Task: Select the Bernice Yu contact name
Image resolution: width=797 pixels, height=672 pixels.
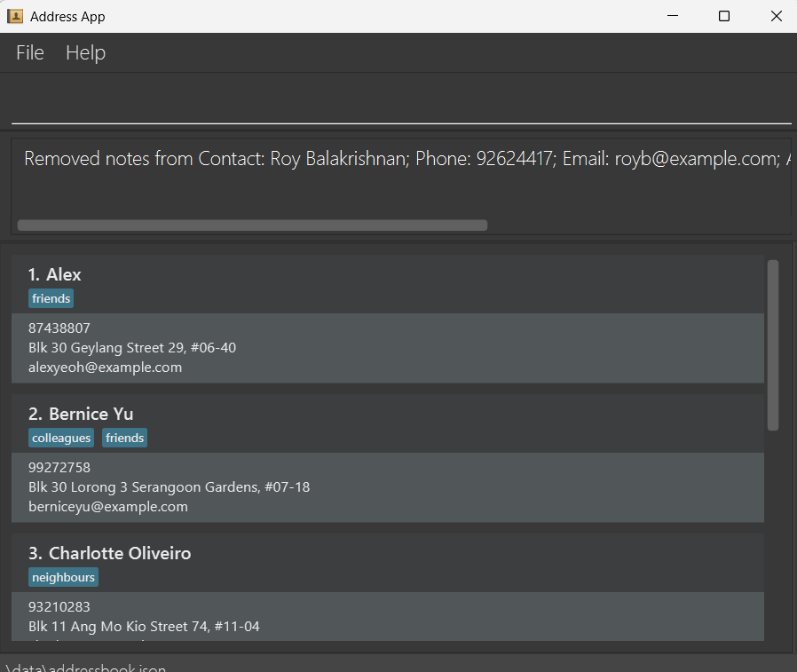Action: tap(91, 415)
